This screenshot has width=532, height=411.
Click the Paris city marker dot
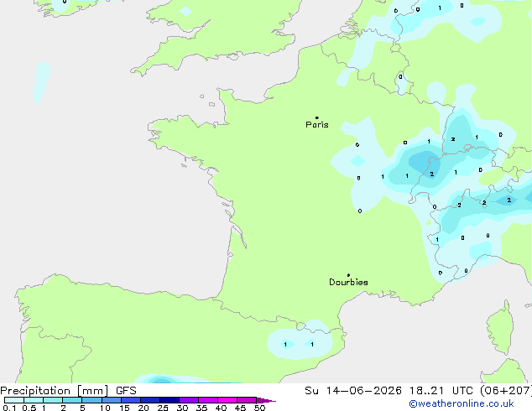point(317,117)
